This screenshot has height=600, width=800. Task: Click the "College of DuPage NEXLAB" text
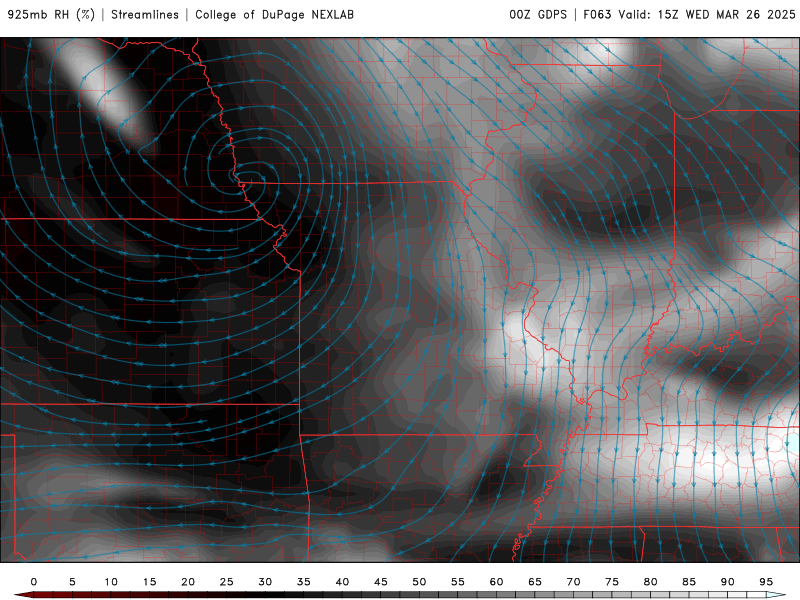click(x=274, y=14)
